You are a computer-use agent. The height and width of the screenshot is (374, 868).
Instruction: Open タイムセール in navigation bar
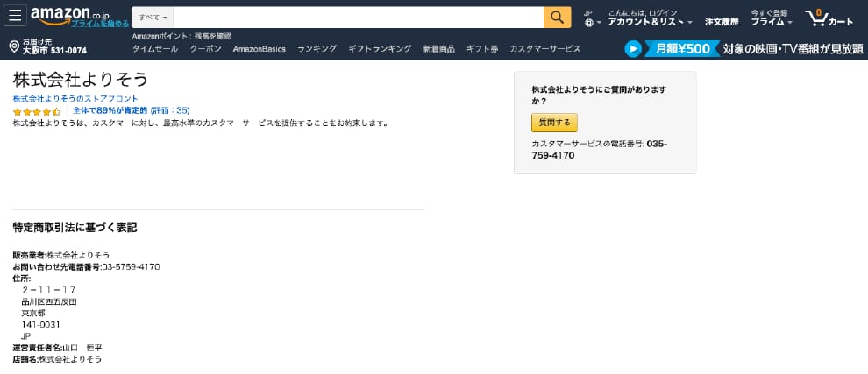(155, 49)
